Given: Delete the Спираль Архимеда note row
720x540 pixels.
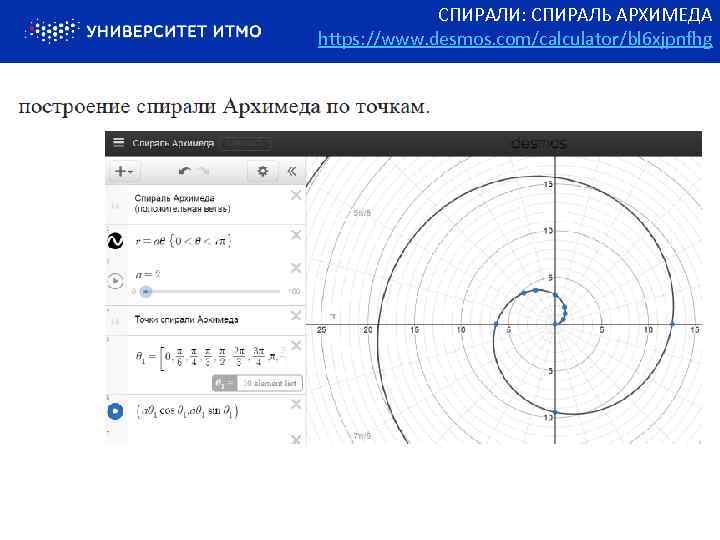Looking at the screenshot, I should pos(296,195).
